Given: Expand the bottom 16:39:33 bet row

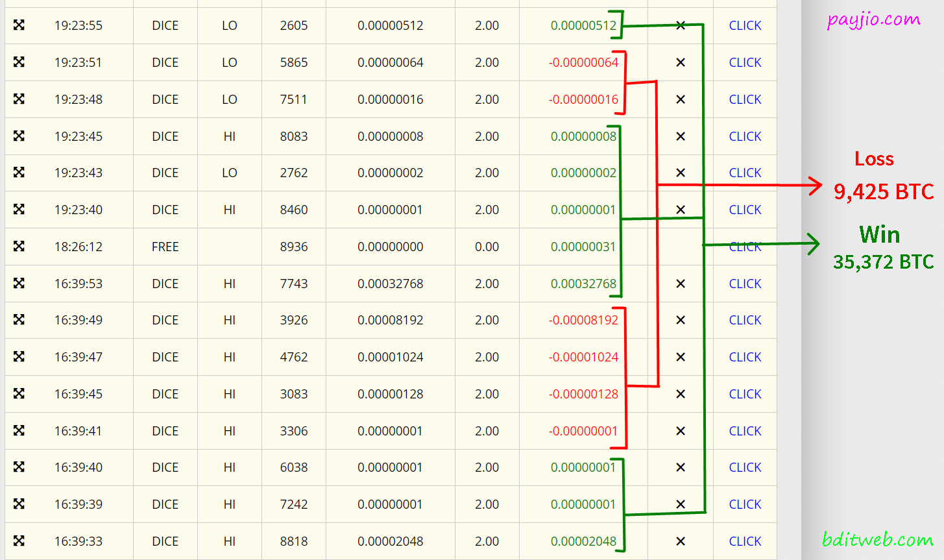Looking at the screenshot, I should point(19,541).
